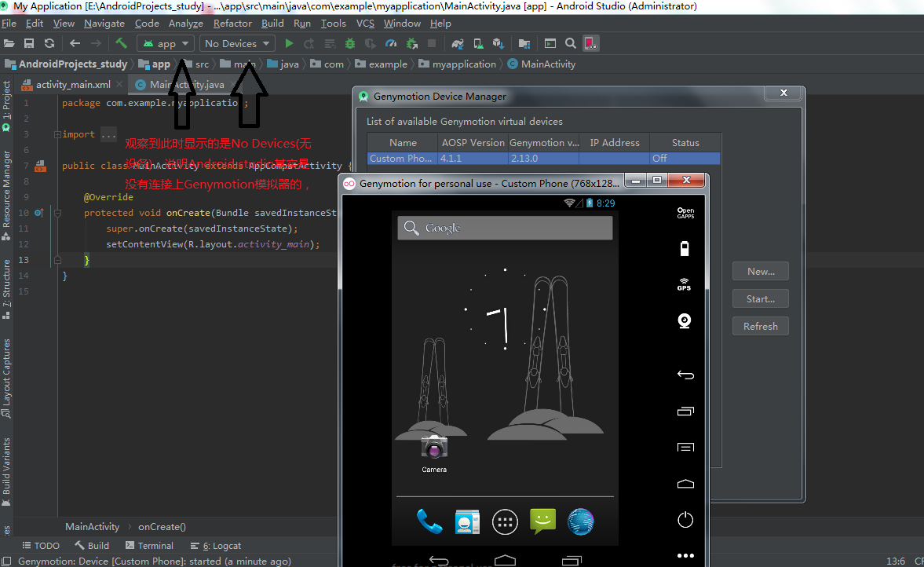Screen dimensions: 924x567
Task: Click the Debug app bug icon
Action: [x=350, y=43]
